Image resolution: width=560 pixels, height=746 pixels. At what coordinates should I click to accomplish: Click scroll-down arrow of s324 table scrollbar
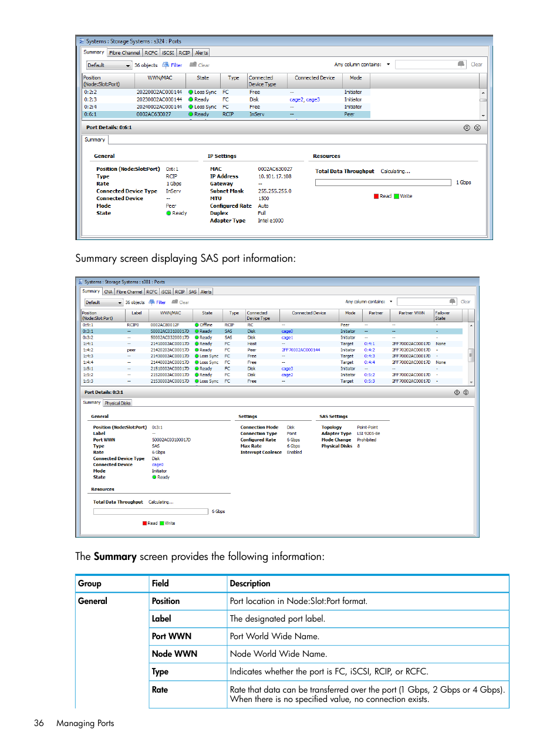[x=483, y=116]
